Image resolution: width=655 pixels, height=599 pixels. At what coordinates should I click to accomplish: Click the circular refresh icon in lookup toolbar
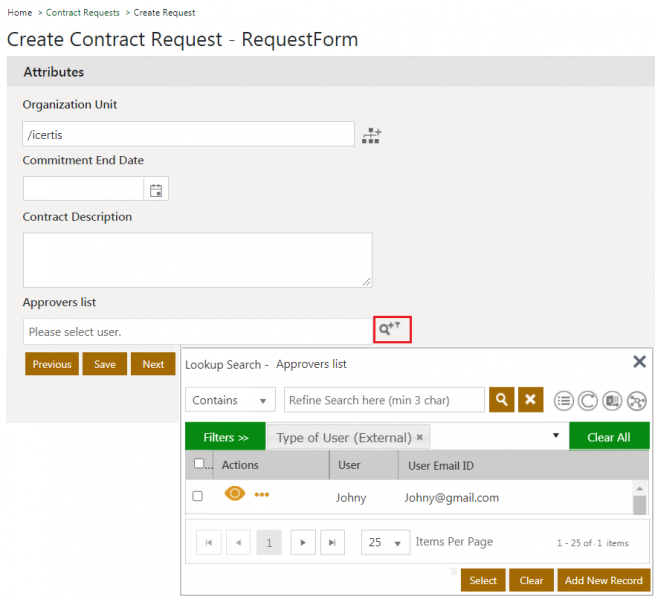588,401
